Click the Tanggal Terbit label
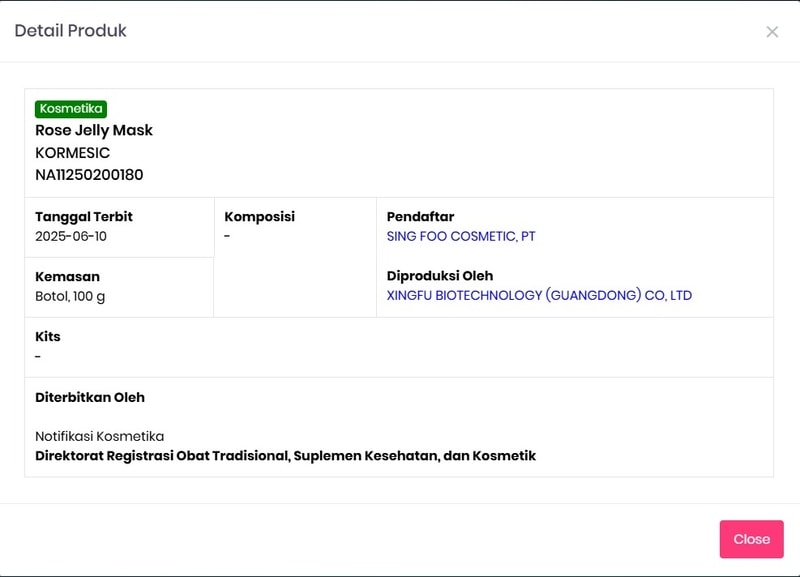Image resolution: width=800 pixels, height=577 pixels. point(84,217)
